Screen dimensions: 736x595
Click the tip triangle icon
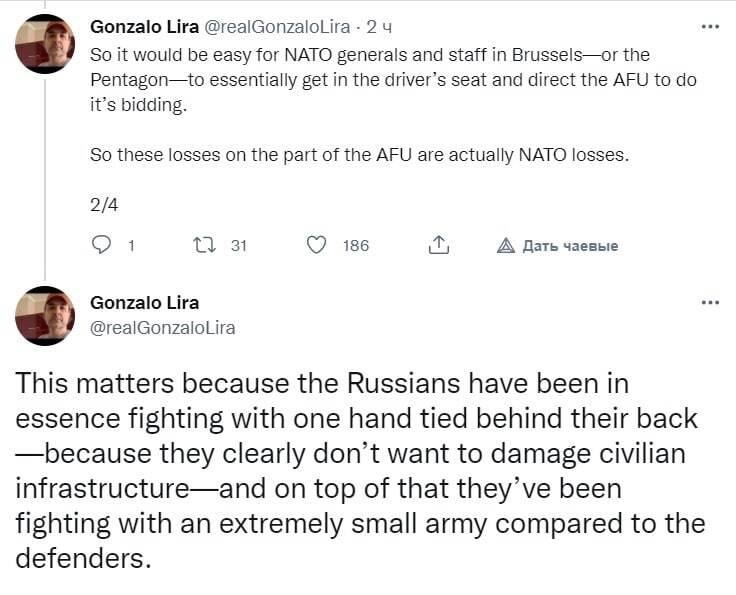pos(506,246)
